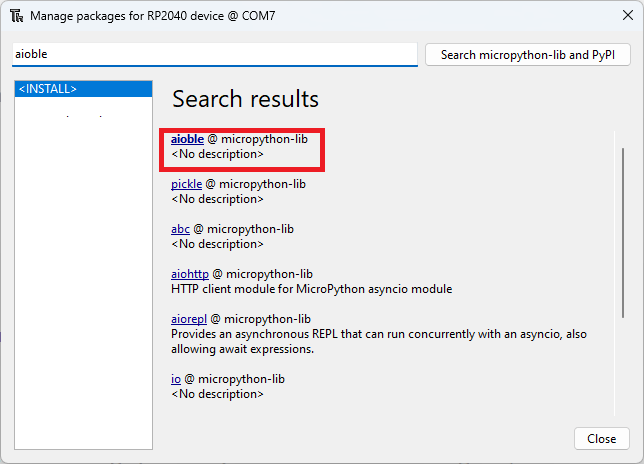644x464 pixels.
Task: Click the HTTP client module description text
Action: [x=311, y=289]
